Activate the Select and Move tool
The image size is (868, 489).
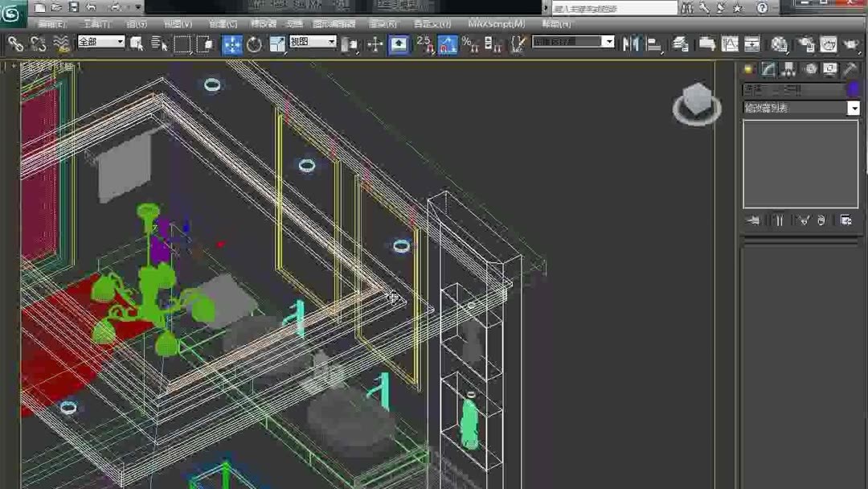pos(233,45)
